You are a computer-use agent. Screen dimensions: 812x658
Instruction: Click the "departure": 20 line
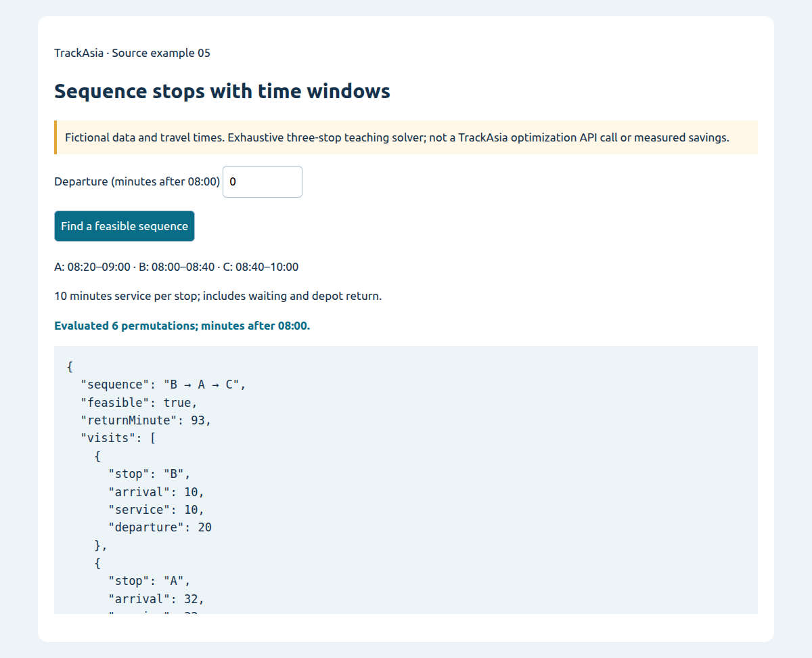tap(160, 527)
